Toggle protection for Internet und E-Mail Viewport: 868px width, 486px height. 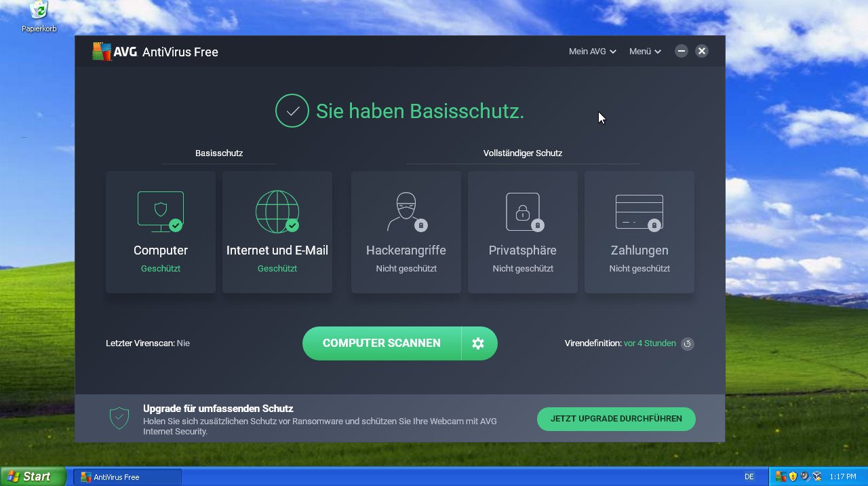(277, 268)
